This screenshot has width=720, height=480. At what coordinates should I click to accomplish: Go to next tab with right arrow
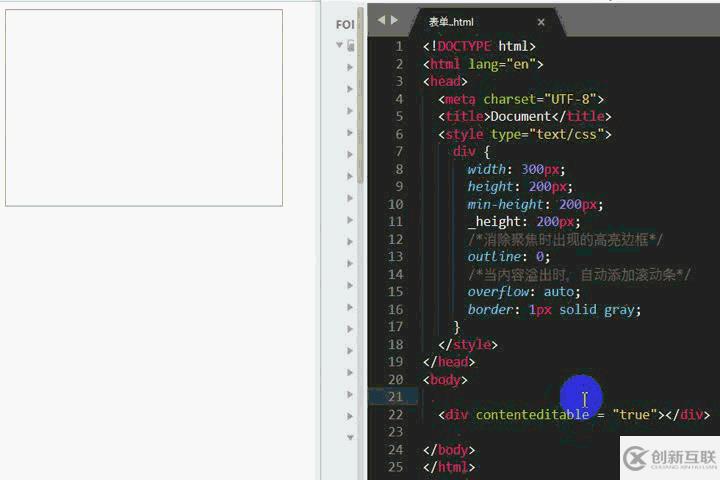[394, 20]
